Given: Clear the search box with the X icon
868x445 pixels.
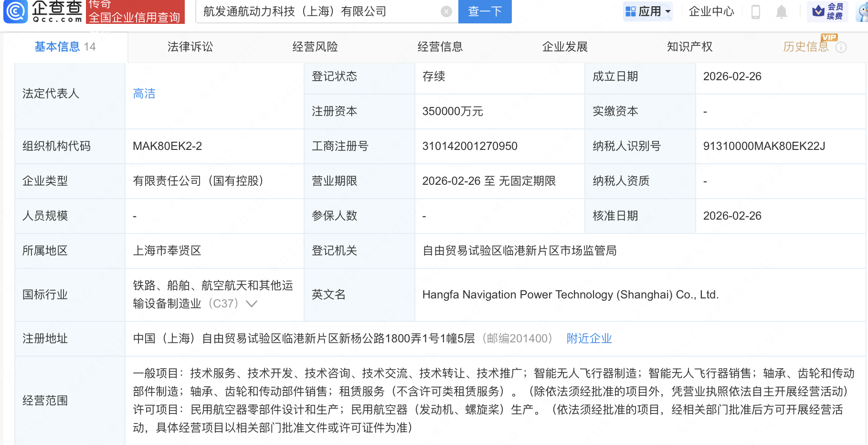Looking at the screenshot, I should pos(446,11).
